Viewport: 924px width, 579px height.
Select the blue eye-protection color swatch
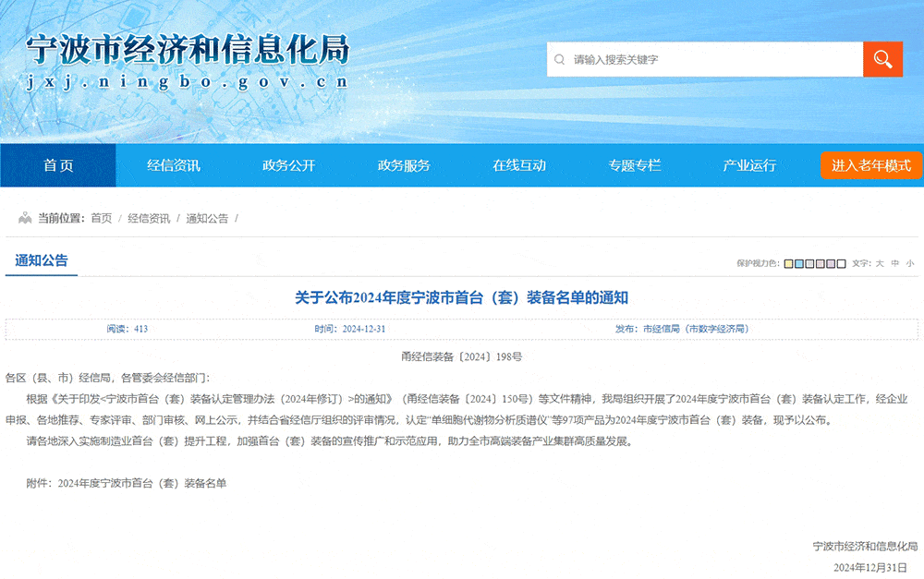pyautogui.click(x=798, y=263)
